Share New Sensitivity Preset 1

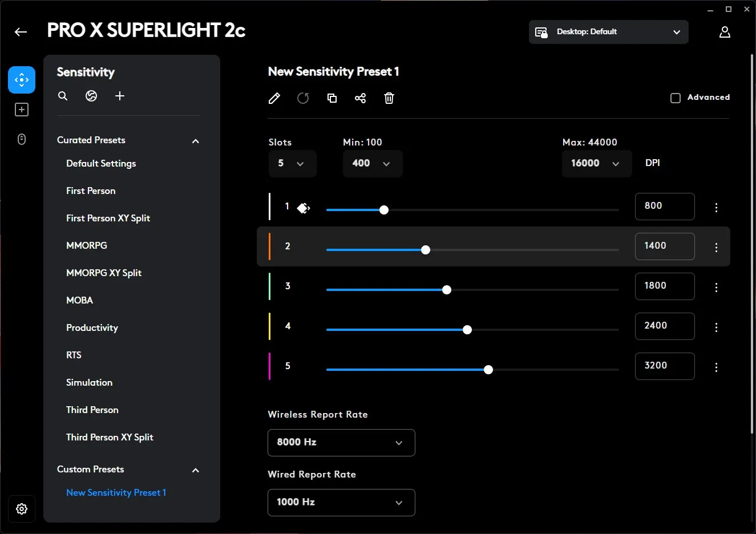coord(360,98)
